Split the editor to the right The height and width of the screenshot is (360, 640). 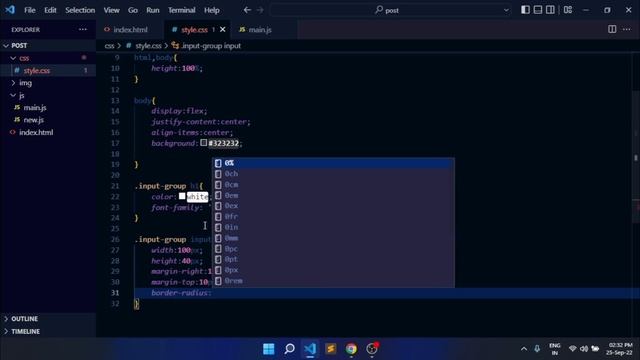[x=612, y=29]
